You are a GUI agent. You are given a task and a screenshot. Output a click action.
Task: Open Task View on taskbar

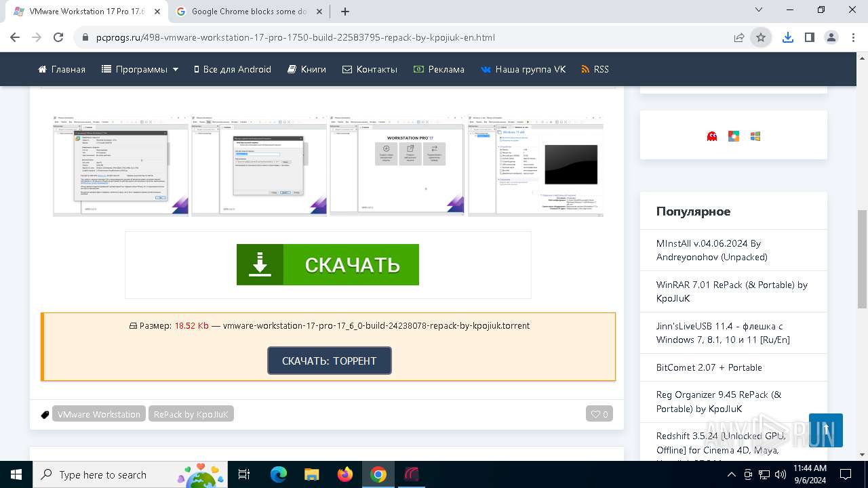pyautogui.click(x=245, y=474)
